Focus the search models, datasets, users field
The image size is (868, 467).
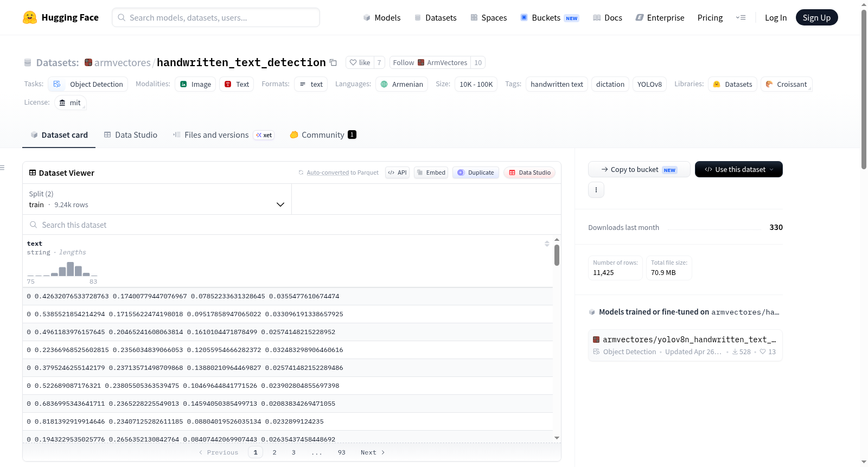coord(216,17)
